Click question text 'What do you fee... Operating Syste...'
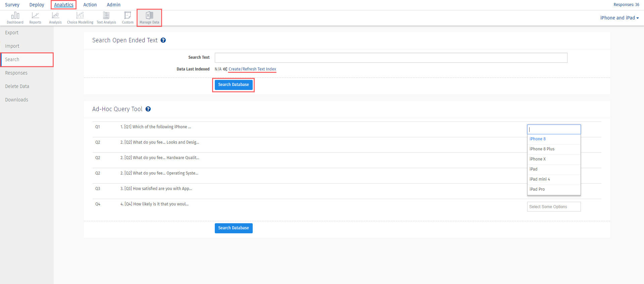Screen dimensions: 644x284 pyautogui.click(x=165, y=173)
